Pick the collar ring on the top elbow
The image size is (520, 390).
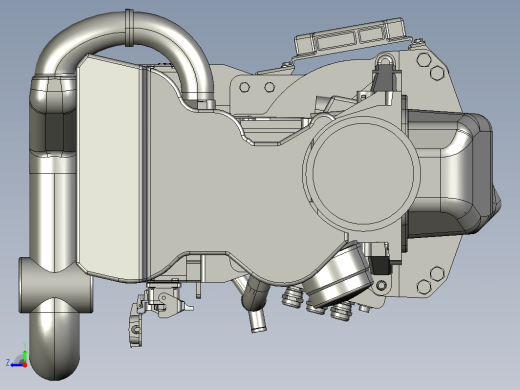(129, 28)
